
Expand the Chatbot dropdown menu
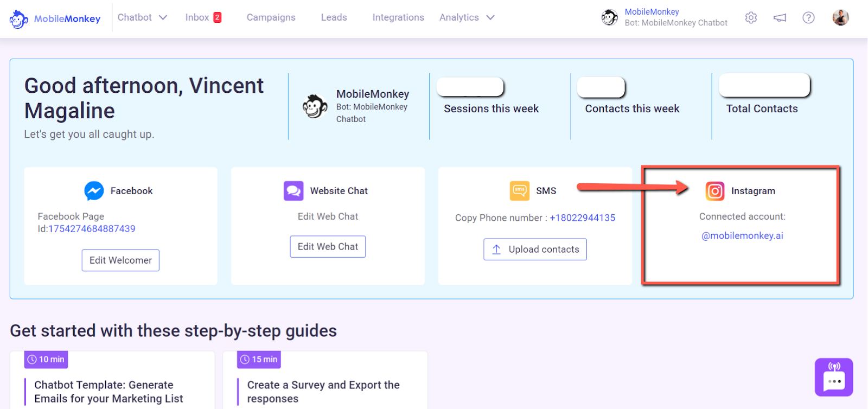click(x=142, y=17)
